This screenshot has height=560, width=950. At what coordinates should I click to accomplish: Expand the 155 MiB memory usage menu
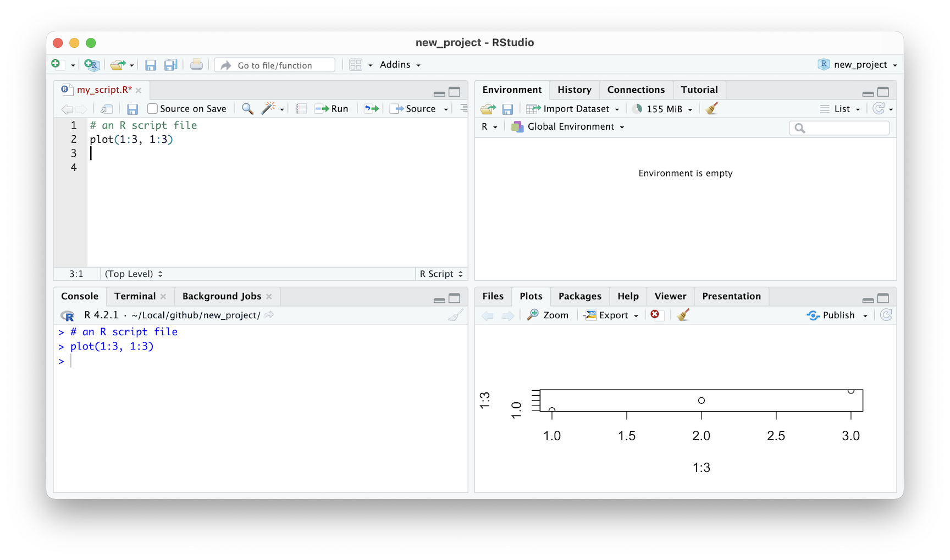662,109
